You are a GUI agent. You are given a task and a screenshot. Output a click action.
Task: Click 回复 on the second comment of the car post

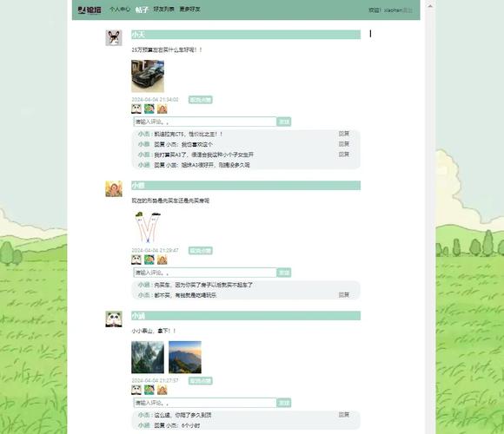click(343, 144)
